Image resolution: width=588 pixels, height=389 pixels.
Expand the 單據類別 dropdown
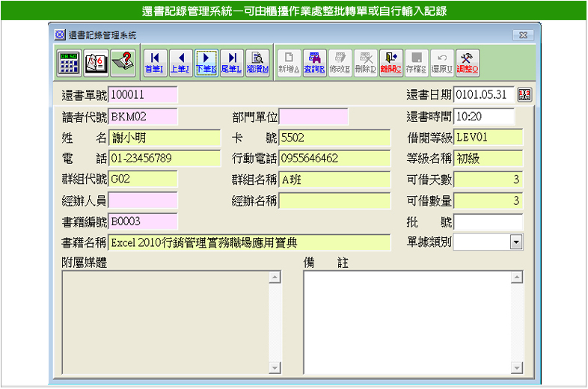pyautogui.click(x=515, y=242)
